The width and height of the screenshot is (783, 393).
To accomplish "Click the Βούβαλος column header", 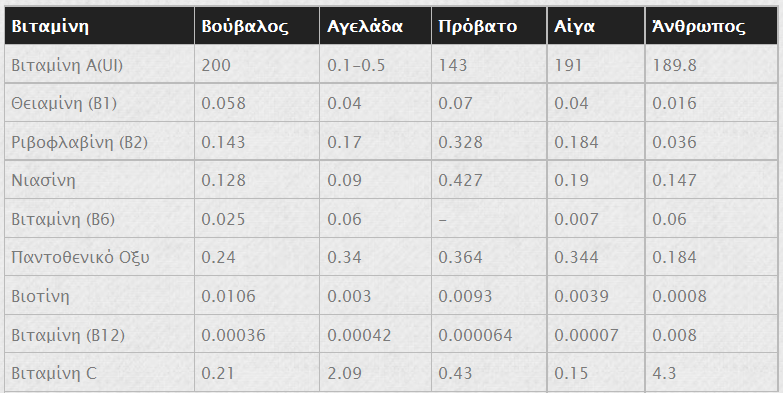I will coord(257,25).
